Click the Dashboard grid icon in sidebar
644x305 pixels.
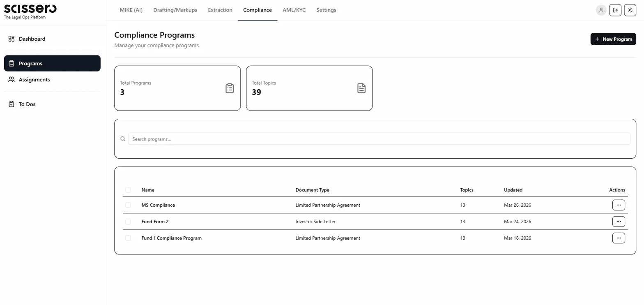coord(11,39)
